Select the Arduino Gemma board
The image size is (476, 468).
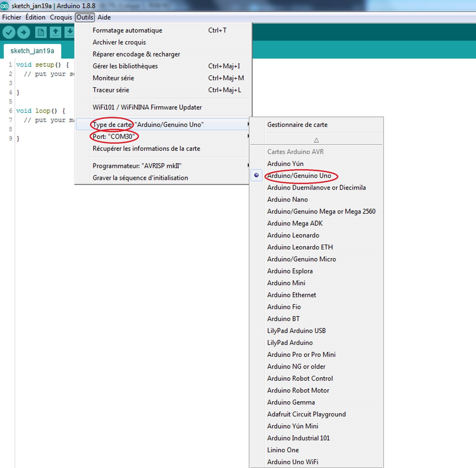(316, 402)
